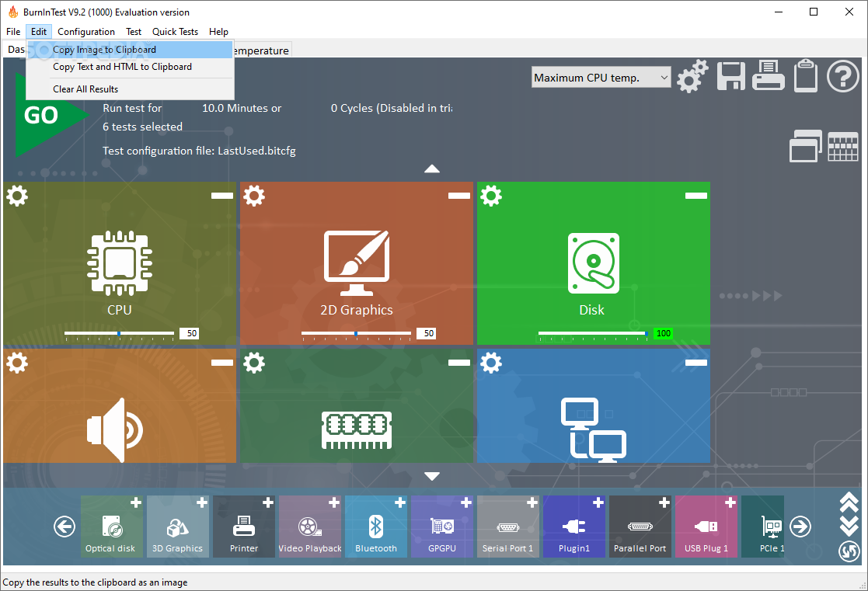Open the Test menu

(x=134, y=32)
